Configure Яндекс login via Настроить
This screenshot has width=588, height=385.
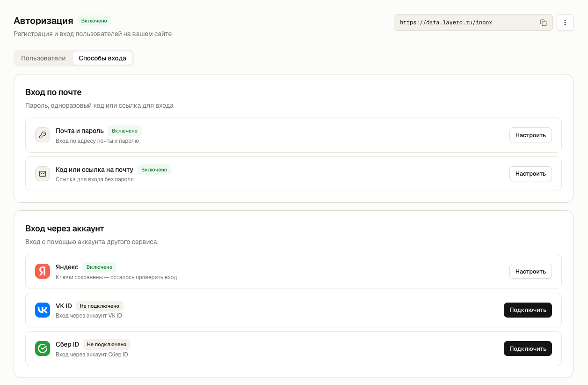(x=530, y=271)
